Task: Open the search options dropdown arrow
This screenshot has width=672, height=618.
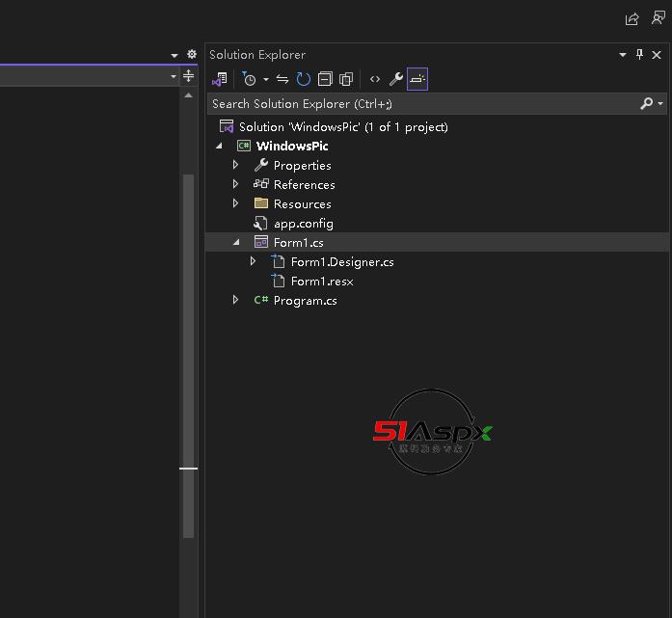Action: click(x=660, y=103)
